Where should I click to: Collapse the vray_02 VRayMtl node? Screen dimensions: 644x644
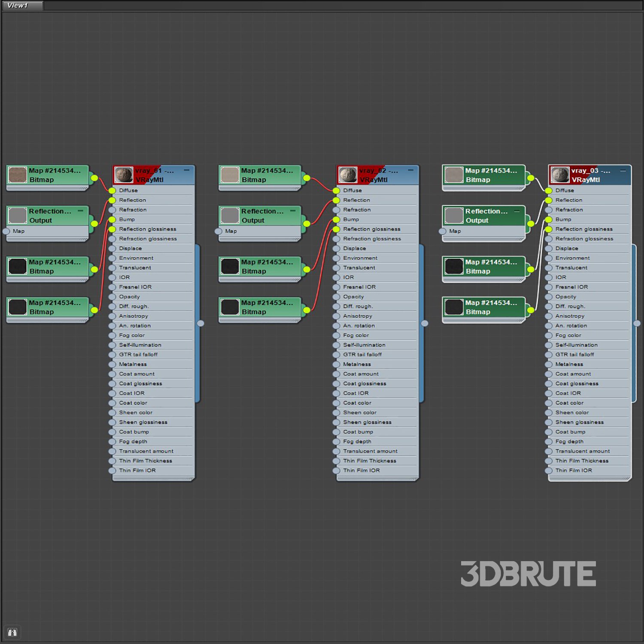click(x=411, y=170)
